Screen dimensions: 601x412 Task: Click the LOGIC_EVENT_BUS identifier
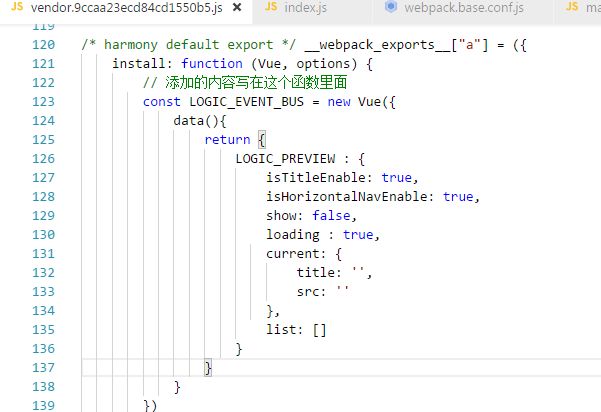(x=246, y=102)
